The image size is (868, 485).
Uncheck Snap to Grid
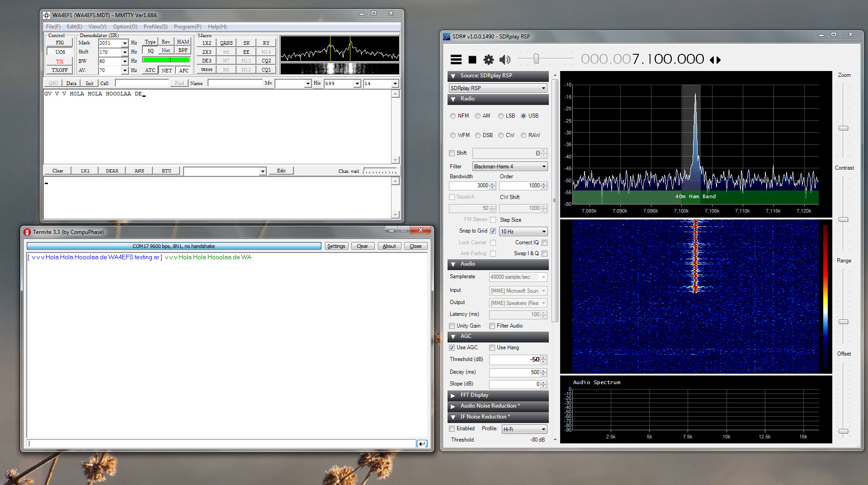(x=493, y=231)
